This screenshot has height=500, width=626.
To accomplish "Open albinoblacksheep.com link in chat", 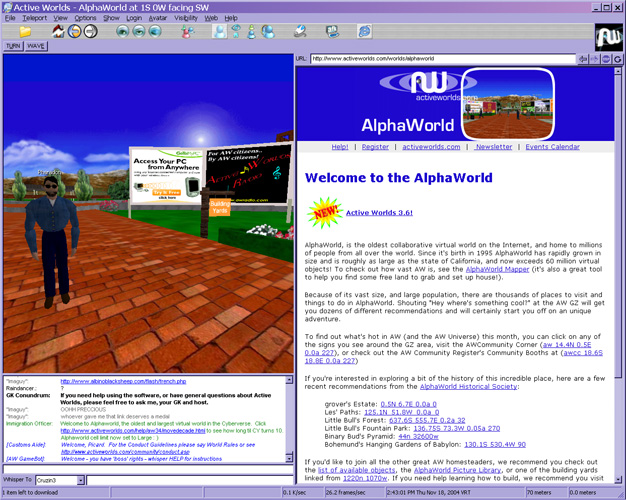I will click(x=123, y=381).
